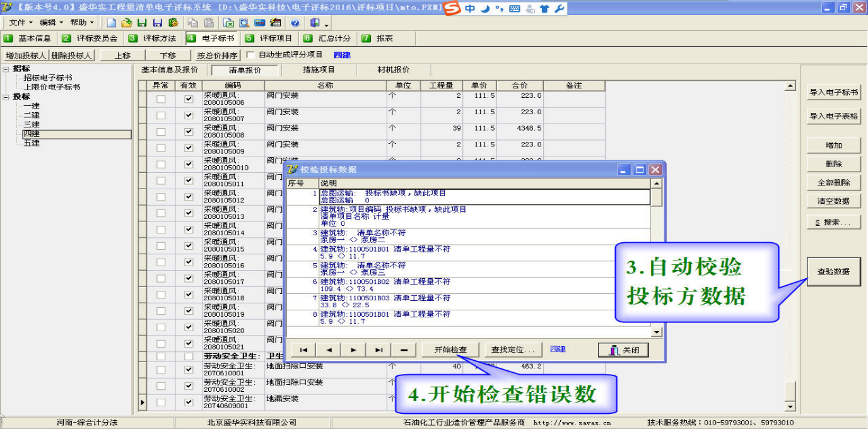Open the 文件 menu

(21, 23)
